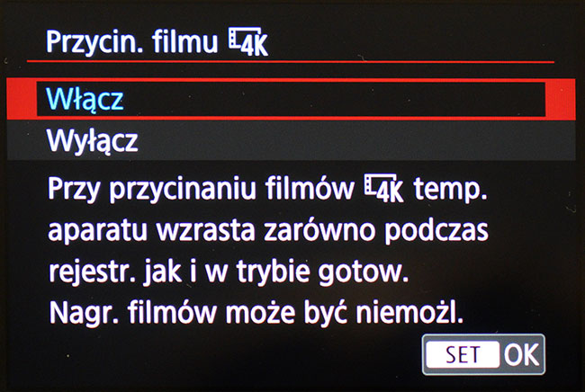The image size is (585, 392).
Task: Tap the 4K movie icon in header
Action: 248,41
